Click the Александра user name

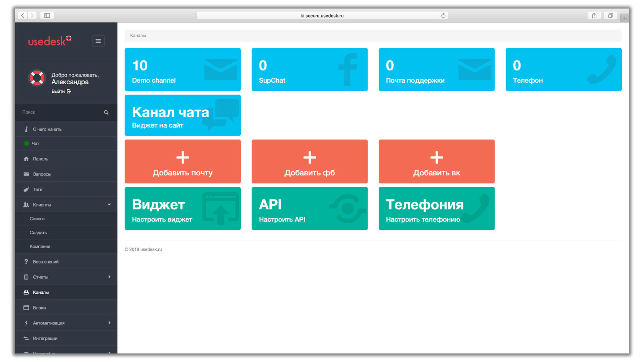(x=70, y=82)
